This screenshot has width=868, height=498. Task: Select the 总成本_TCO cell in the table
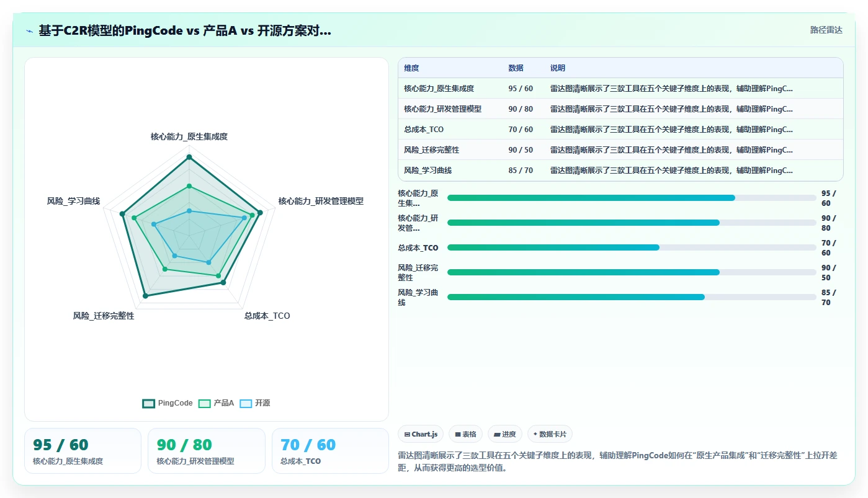(424, 130)
